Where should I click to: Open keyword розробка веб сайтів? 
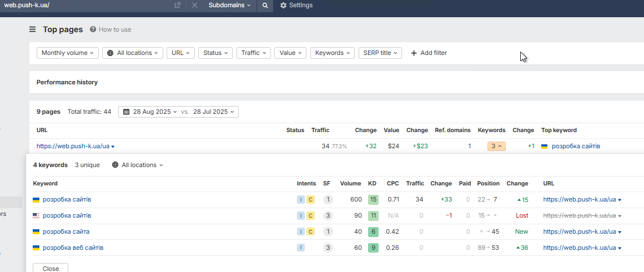[x=73, y=248]
